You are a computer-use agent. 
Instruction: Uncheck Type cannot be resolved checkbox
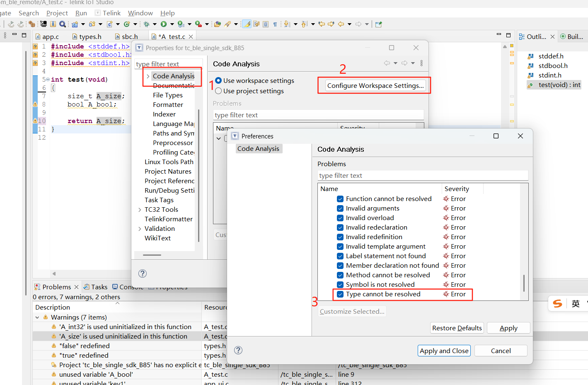(x=340, y=294)
